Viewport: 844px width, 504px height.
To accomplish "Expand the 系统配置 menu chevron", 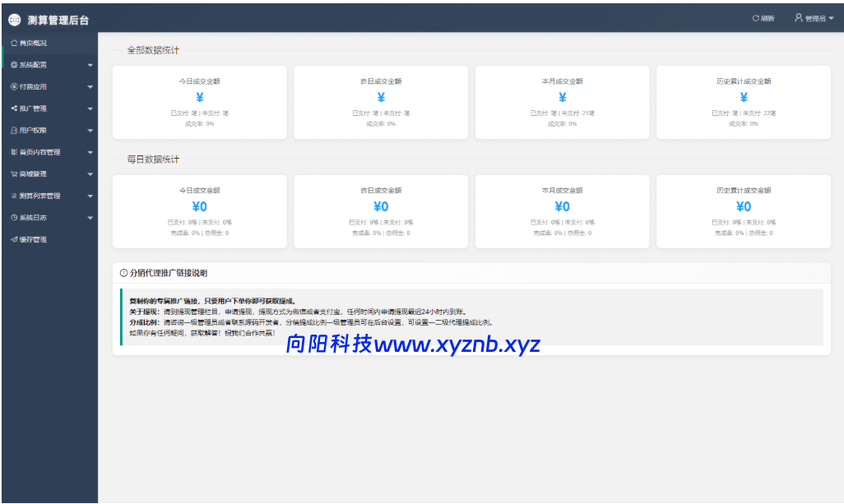I will (x=90, y=64).
